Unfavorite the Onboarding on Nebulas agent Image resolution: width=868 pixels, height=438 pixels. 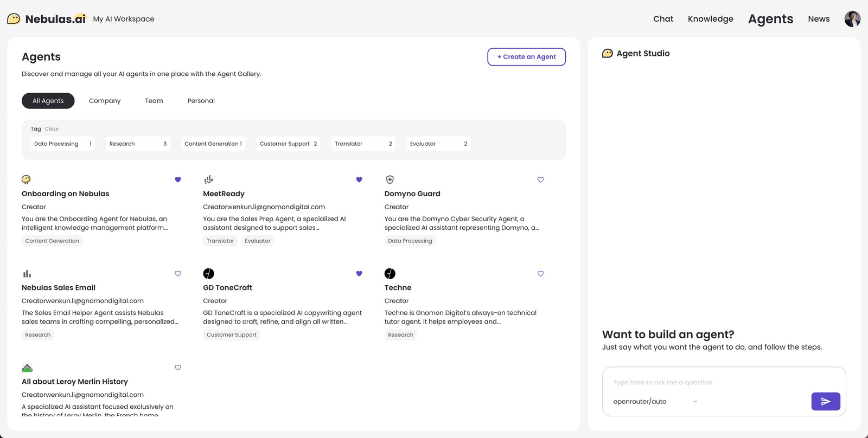pos(178,179)
